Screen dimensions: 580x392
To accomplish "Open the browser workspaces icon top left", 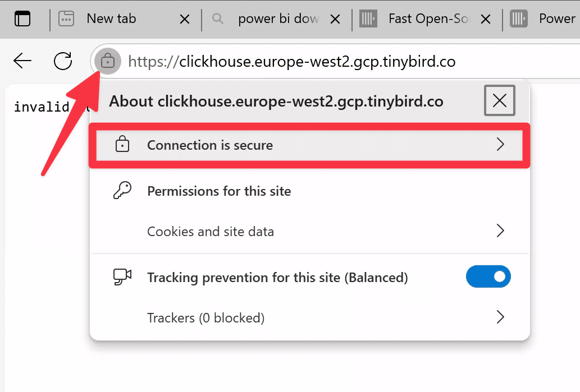I will coord(22,18).
